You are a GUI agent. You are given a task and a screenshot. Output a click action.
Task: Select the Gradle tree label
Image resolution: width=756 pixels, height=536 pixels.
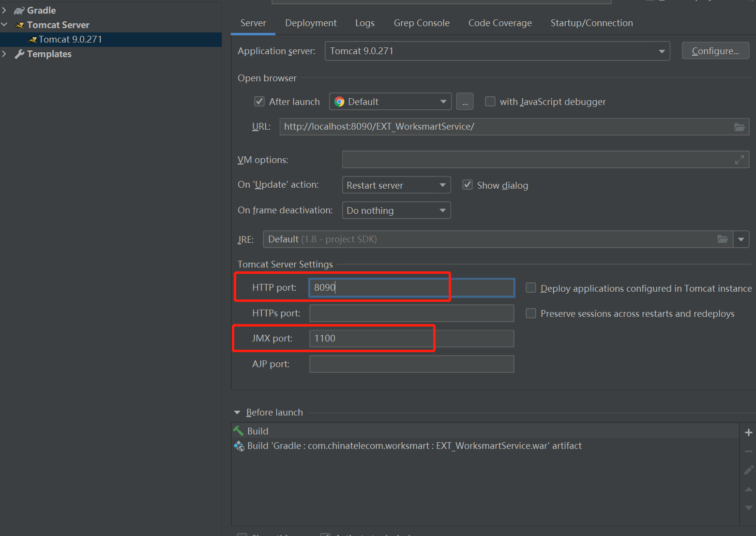pyautogui.click(x=41, y=11)
